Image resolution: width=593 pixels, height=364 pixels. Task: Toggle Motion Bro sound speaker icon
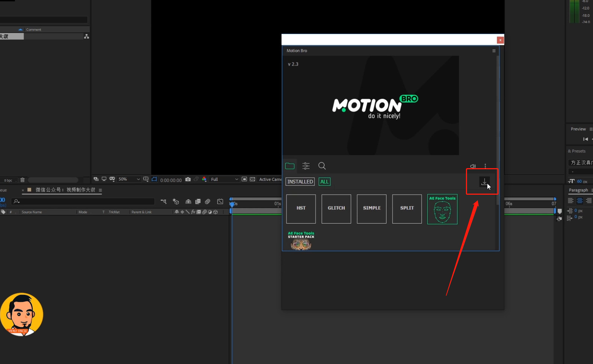click(x=473, y=166)
